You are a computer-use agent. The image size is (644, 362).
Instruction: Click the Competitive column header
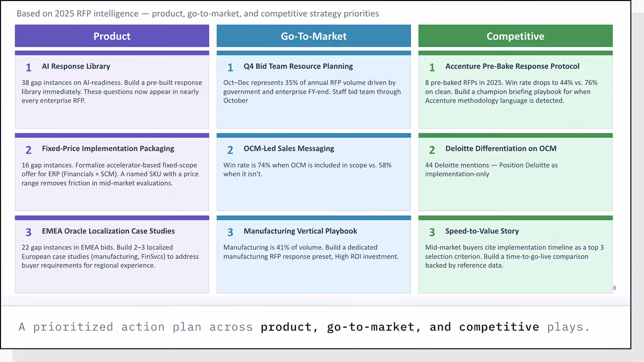pyautogui.click(x=516, y=36)
